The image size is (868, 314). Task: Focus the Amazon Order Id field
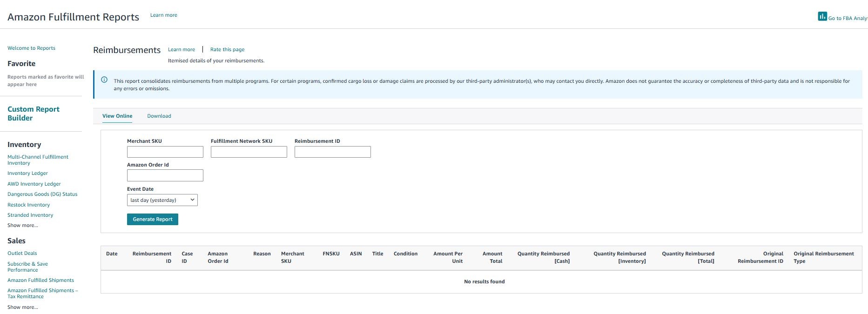tap(165, 175)
